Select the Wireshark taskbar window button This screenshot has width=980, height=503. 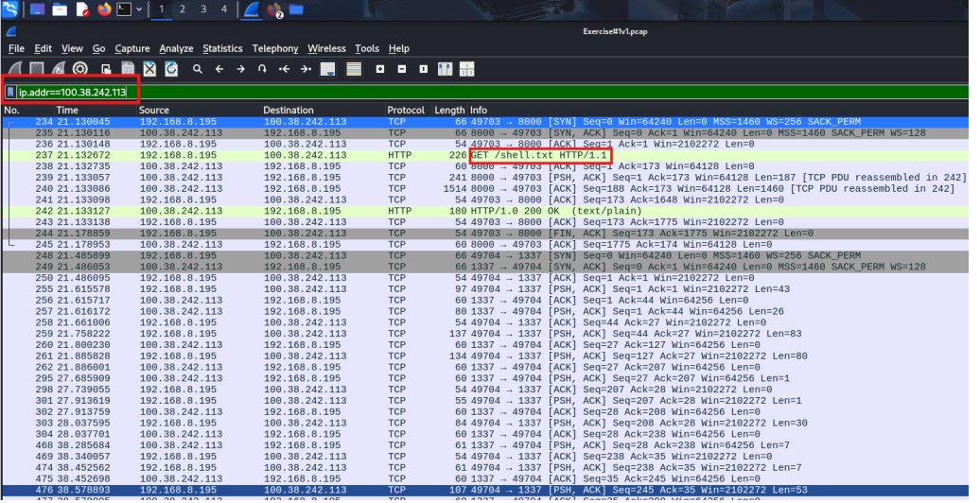(x=252, y=9)
